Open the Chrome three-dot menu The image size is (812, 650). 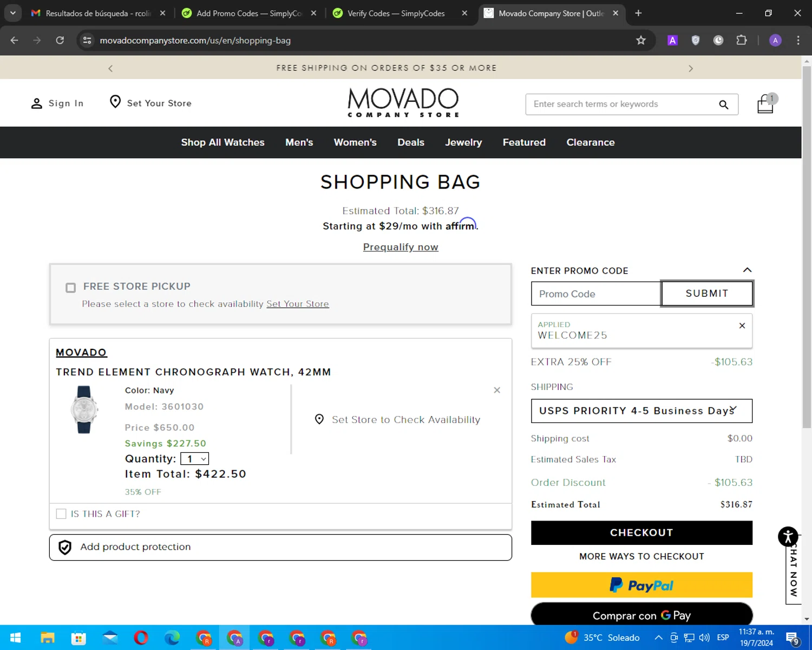(798, 40)
